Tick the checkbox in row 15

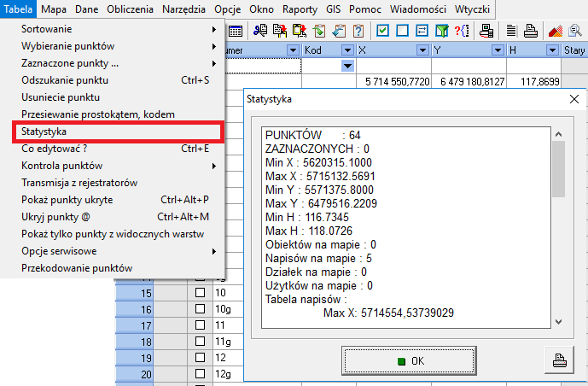click(x=201, y=293)
